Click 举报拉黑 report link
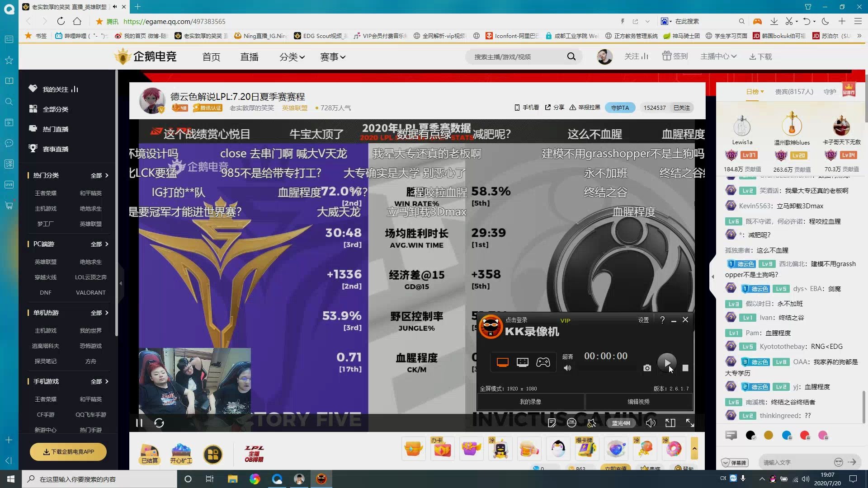The image size is (868, 488). point(585,108)
